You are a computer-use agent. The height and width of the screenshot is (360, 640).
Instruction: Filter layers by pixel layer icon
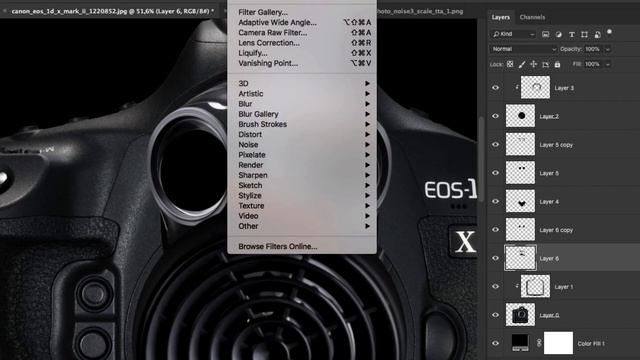545,34
